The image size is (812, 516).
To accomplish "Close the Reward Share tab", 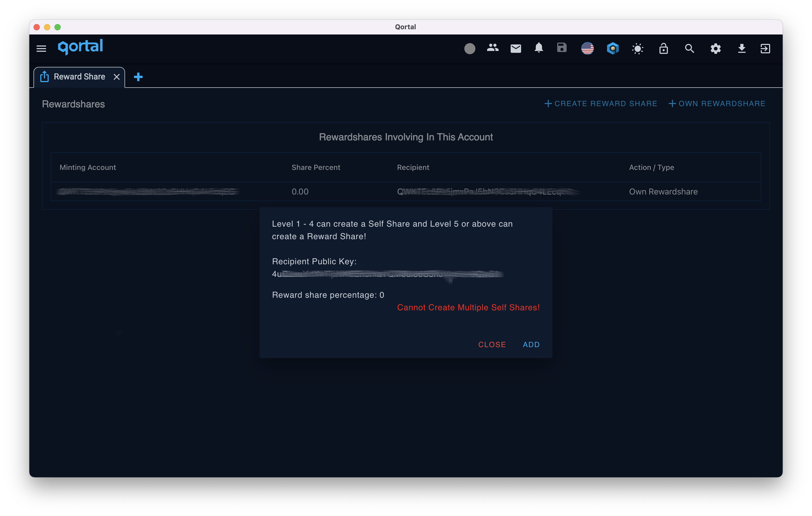I will 117,77.
